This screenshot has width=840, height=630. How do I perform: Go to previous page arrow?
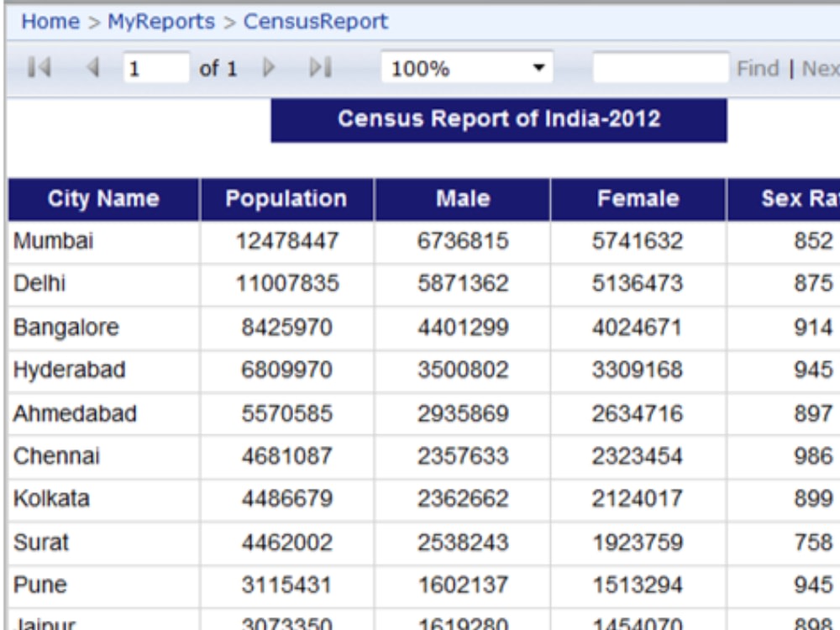point(92,68)
